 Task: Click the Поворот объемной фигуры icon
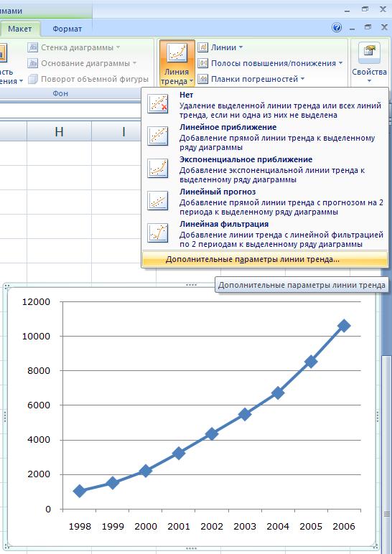pos(33,79)
